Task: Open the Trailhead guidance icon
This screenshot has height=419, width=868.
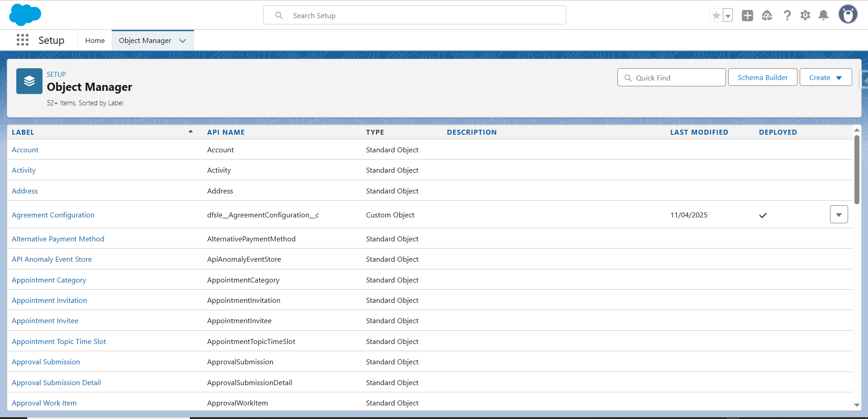Action: 767,16
